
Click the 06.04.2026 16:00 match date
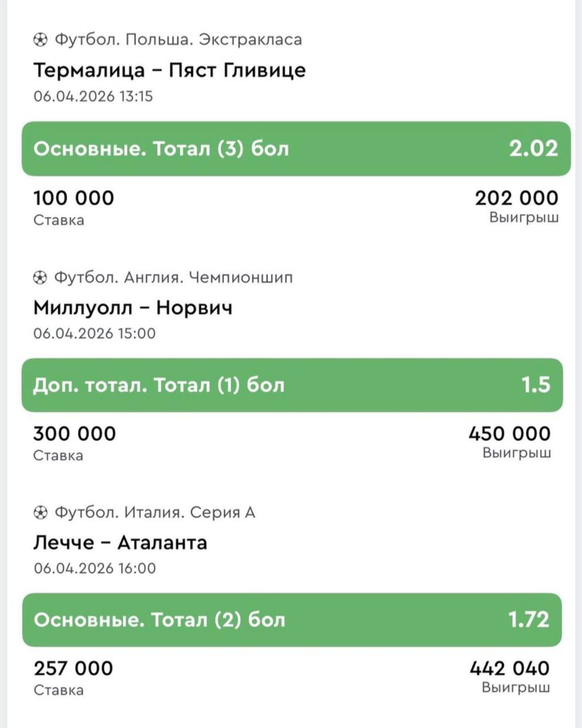pos(94,568)
